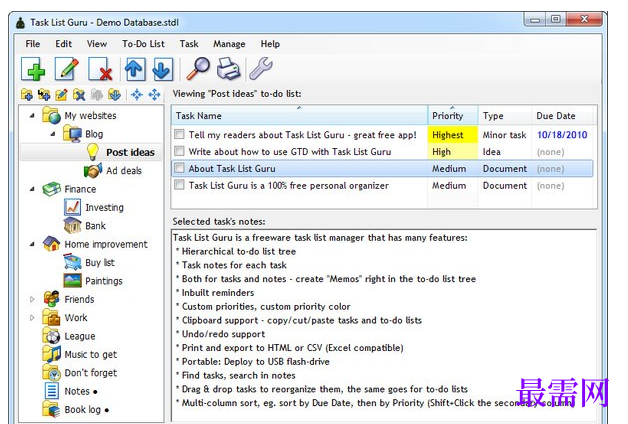The width and height of the screenshot is (628, 424).
Task: Click the Delete to-do list folder X icon
Action: 79,95
